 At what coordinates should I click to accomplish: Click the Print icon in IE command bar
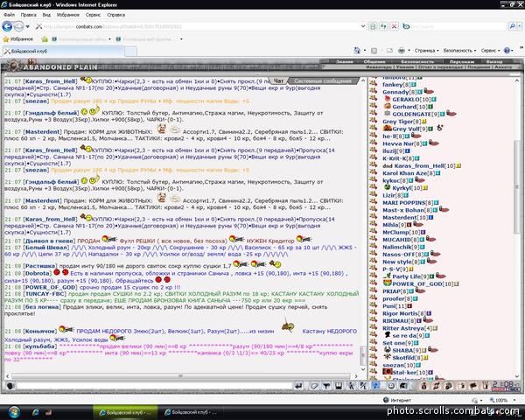(401, 51)
